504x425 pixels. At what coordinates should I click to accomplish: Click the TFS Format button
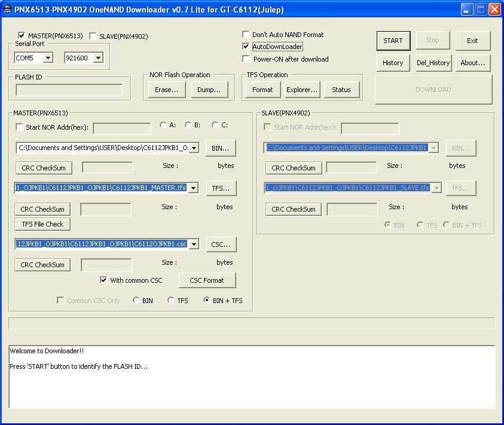point(262,90)
